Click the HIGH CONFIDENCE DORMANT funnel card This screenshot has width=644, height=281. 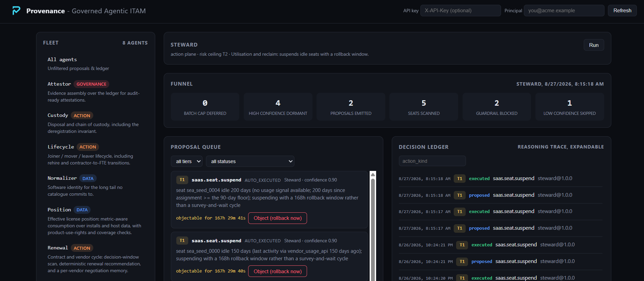[278, 107]
